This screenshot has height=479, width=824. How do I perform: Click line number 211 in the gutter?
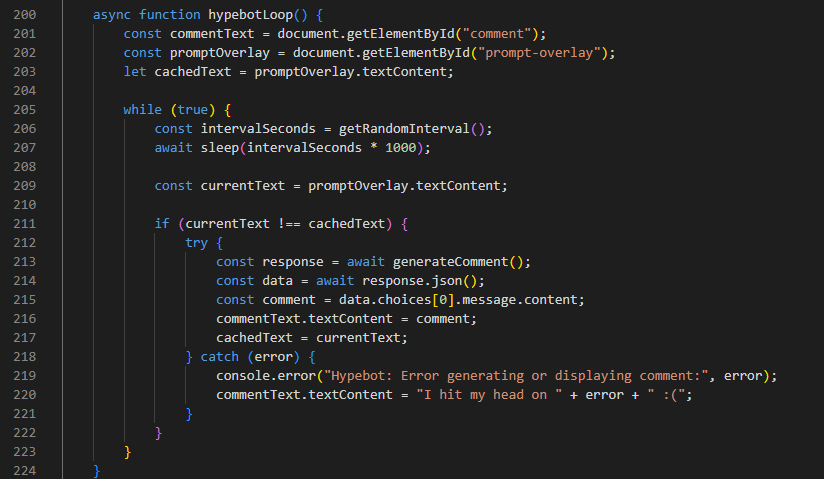tap(25, 224)
